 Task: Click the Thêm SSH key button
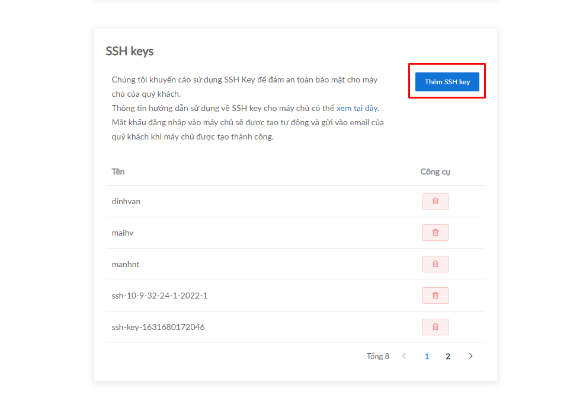coord(447,81)
